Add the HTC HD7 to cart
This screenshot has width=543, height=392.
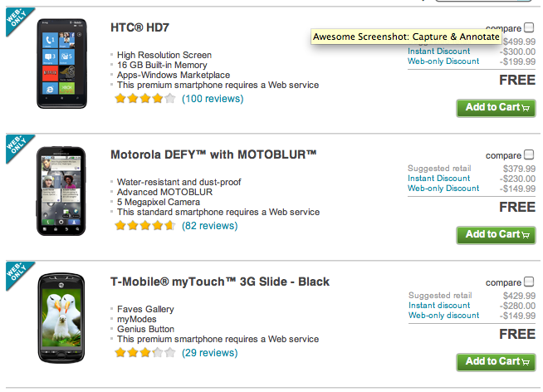(496, 107)
